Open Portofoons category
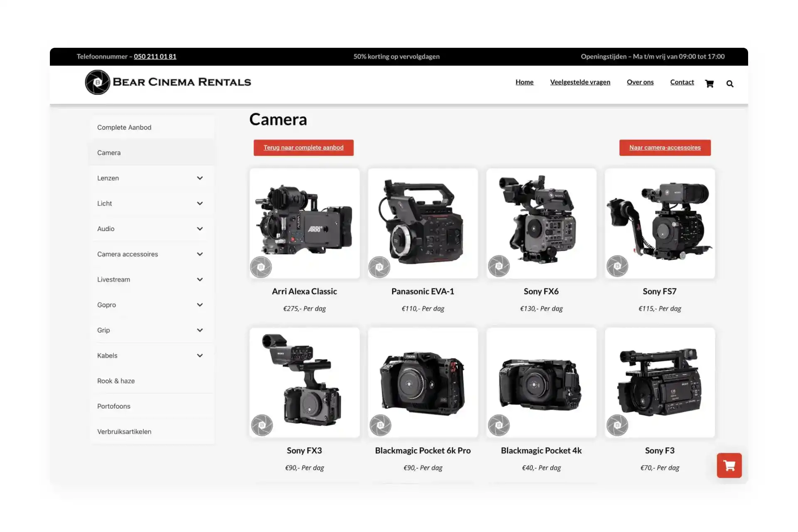The image size is (798, 532). 151,406
